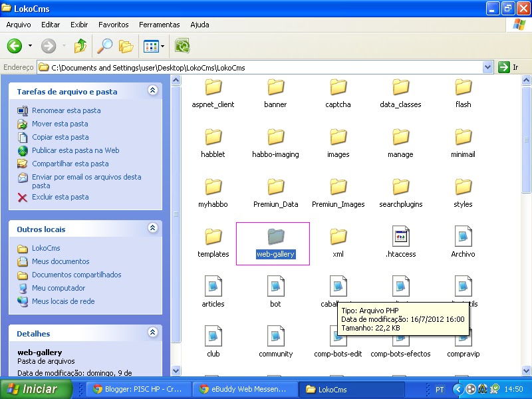532x399 pixels.
Task: Select the captcha folder icon
Action: [x=338, y=87]
